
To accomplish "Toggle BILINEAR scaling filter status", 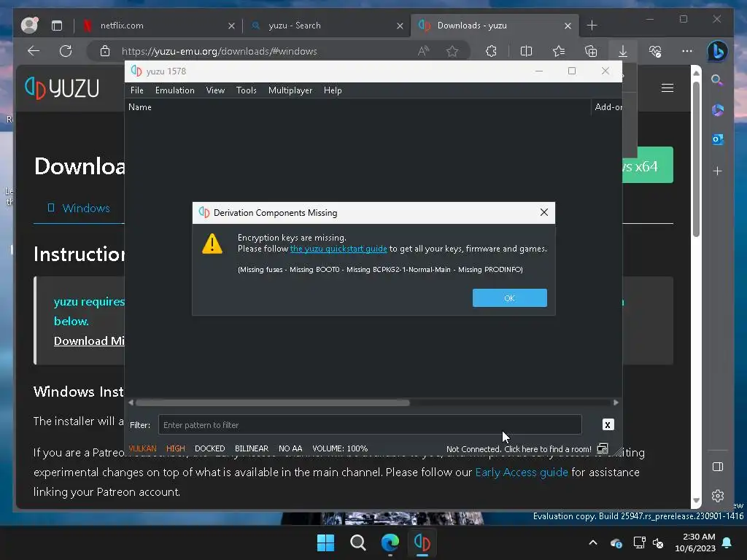I will (252, 448).
